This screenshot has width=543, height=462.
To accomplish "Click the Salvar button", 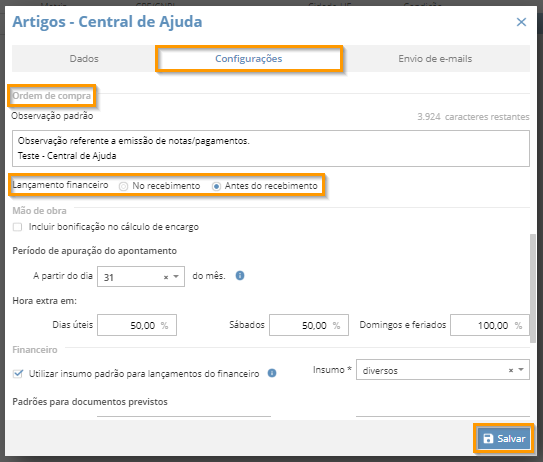I will pyautogui.click(x=504, y=438).
